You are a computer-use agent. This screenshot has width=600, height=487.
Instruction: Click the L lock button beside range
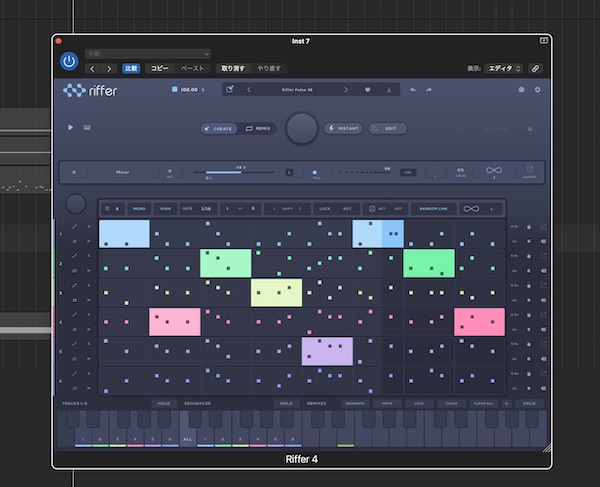point(289,173)
